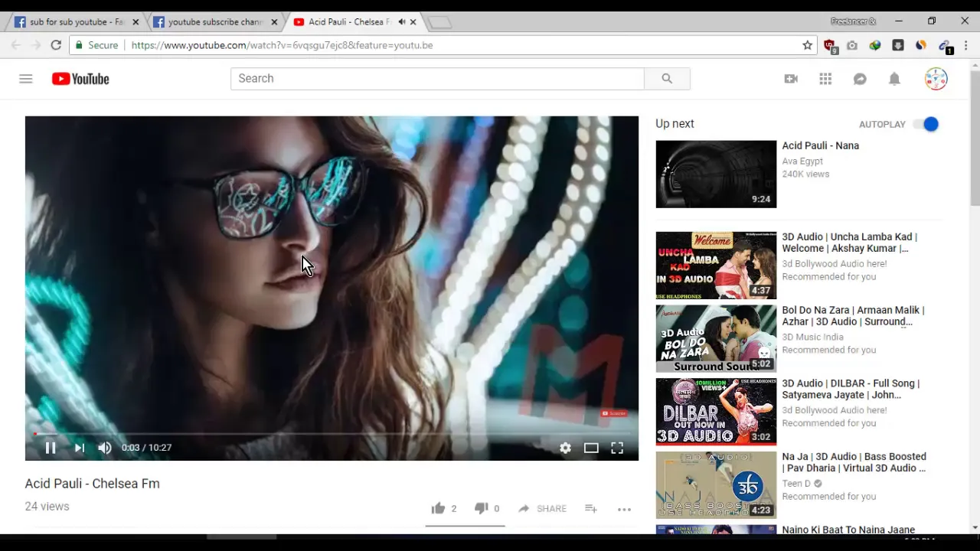The height and width of the screenshot is (551, 980).
Task: Click the SHARE button
Action: click(542, 508)
